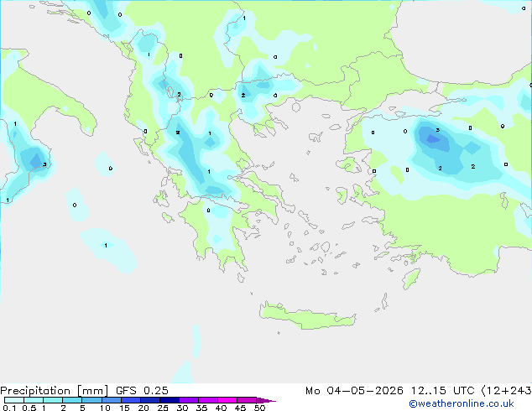
Task: Click the '45' legend scale label
Action: [x=240, y=408]
